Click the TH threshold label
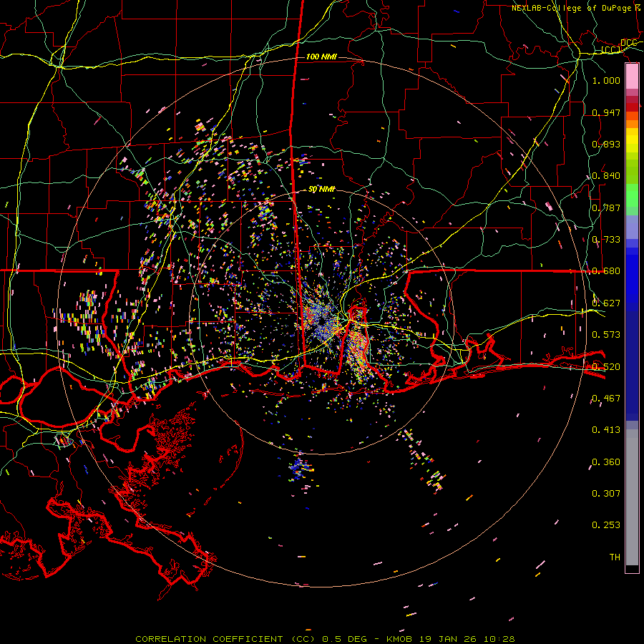The image size is (644, 644). (615, 557)
